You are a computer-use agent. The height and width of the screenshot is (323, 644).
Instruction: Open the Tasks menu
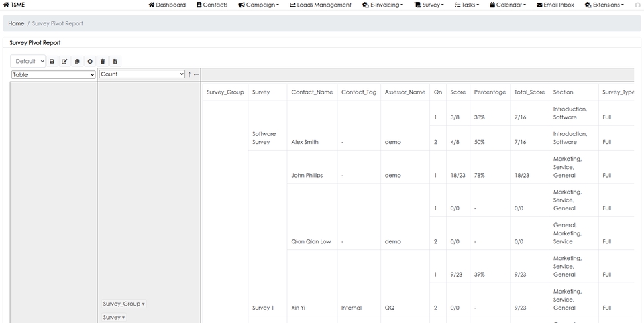(x=467, y=5)
